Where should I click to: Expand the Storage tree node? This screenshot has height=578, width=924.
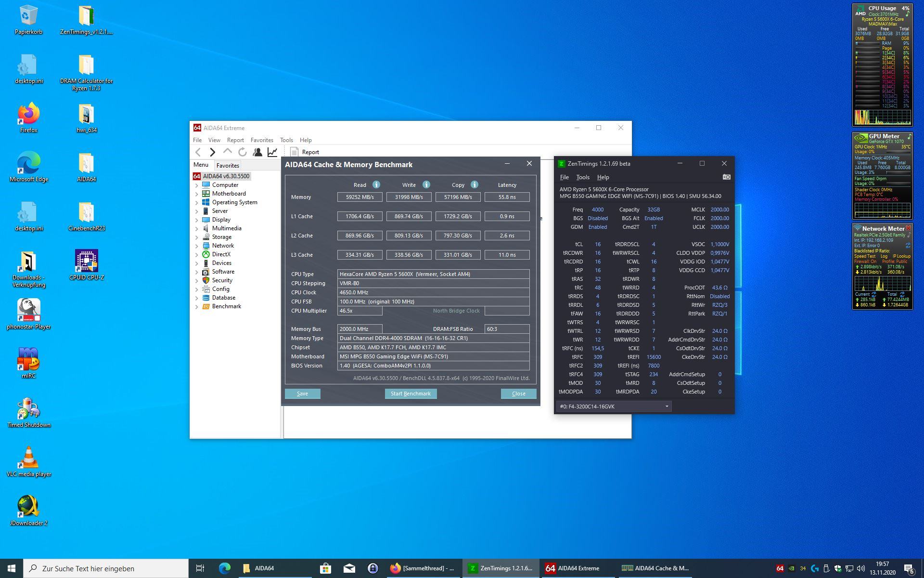click(x=196, y=237)
